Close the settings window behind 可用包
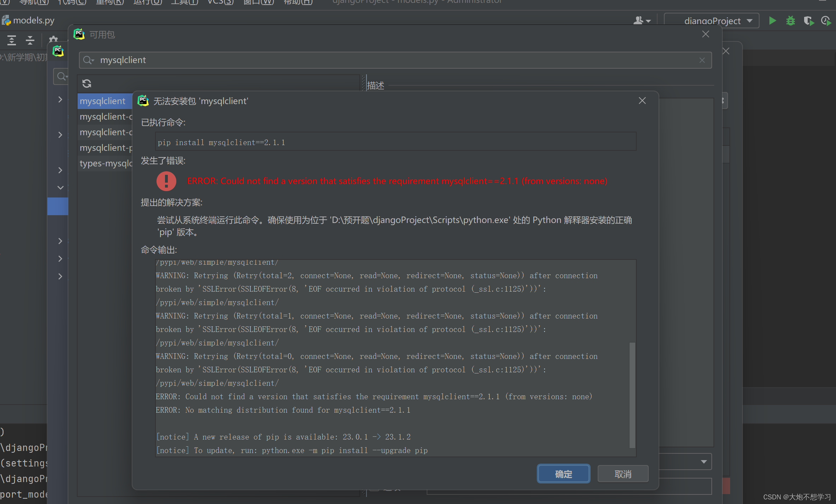The height and width of the screenshot is (504, 836). coord(726,51)
